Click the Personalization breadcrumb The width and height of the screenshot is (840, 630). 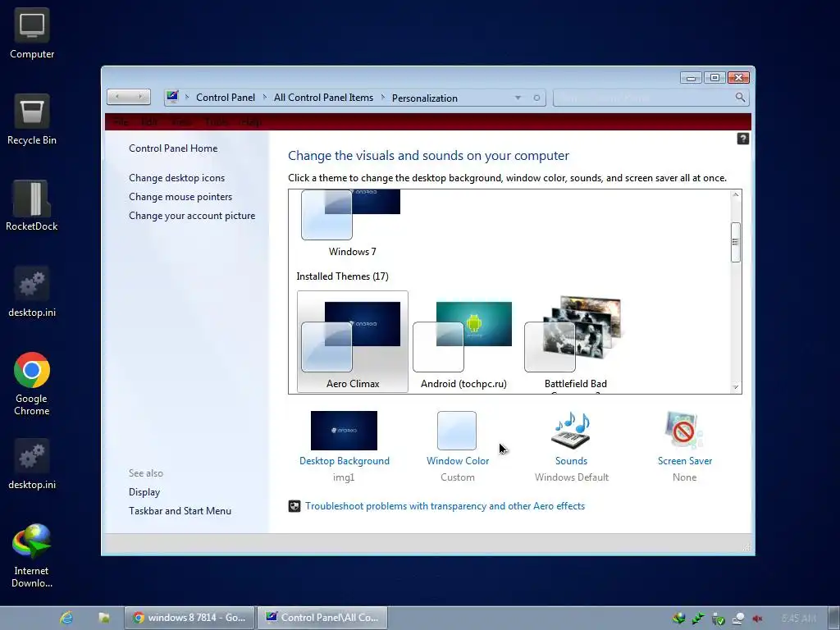pyautogui.click(x=424, y=98)
